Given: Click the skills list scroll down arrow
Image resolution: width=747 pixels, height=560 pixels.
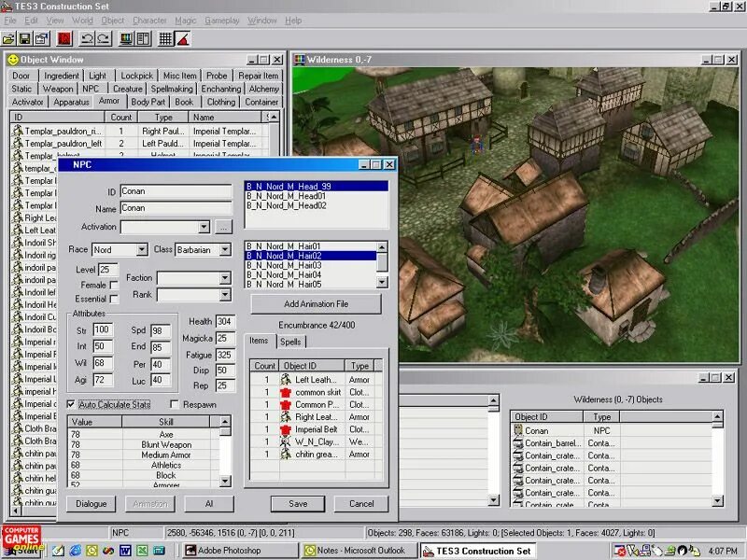Looking at the screenshot, I should 225,482.
